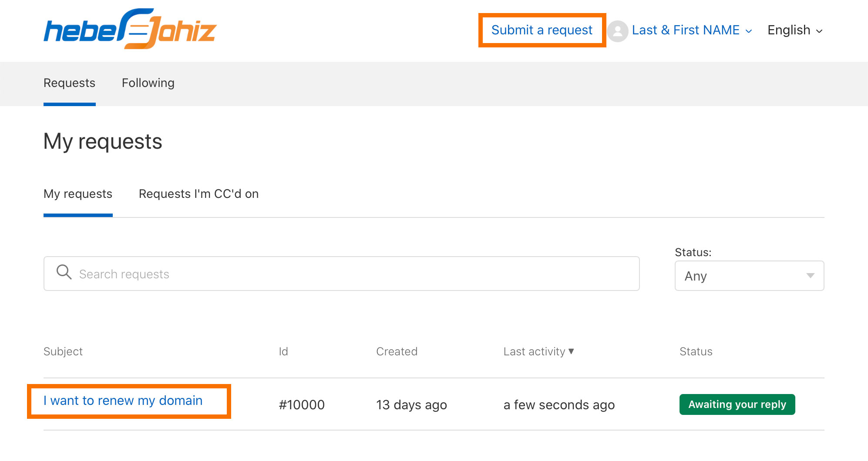
Task: Click the user avatar icon
Action: (617, 31)
